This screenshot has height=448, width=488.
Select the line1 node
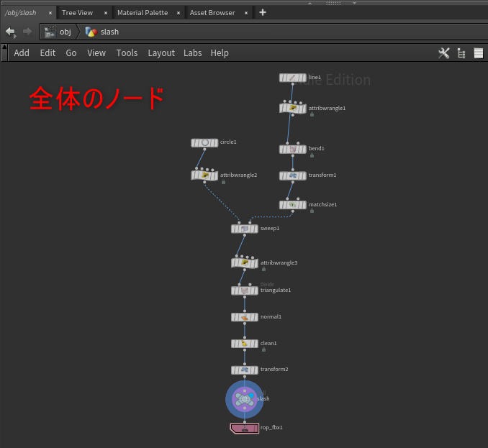(x=292, y=78)
